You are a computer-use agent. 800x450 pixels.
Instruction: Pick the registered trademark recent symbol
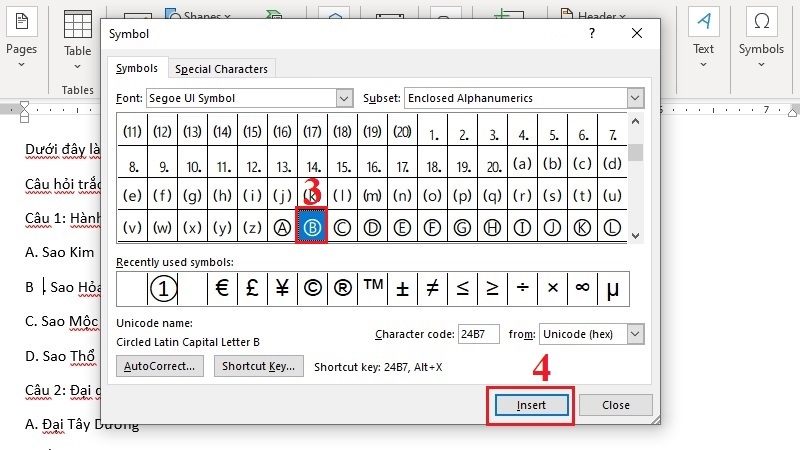[342, 289]
